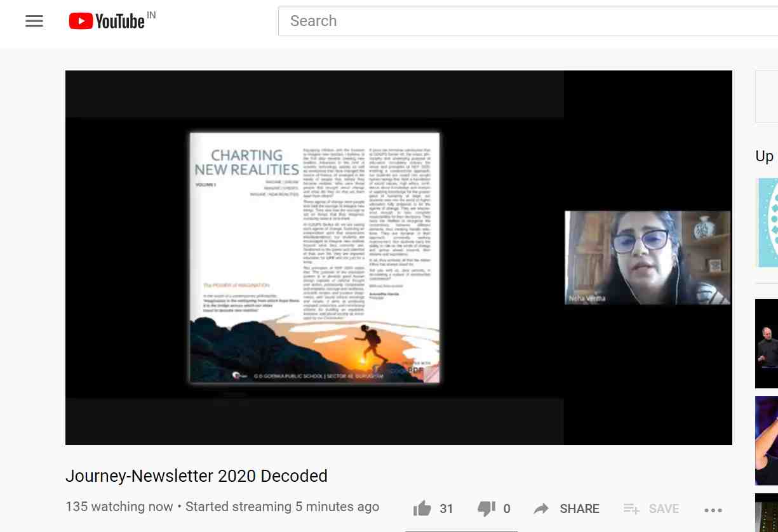Dislike the video with thumbs down

click(486, 509)
